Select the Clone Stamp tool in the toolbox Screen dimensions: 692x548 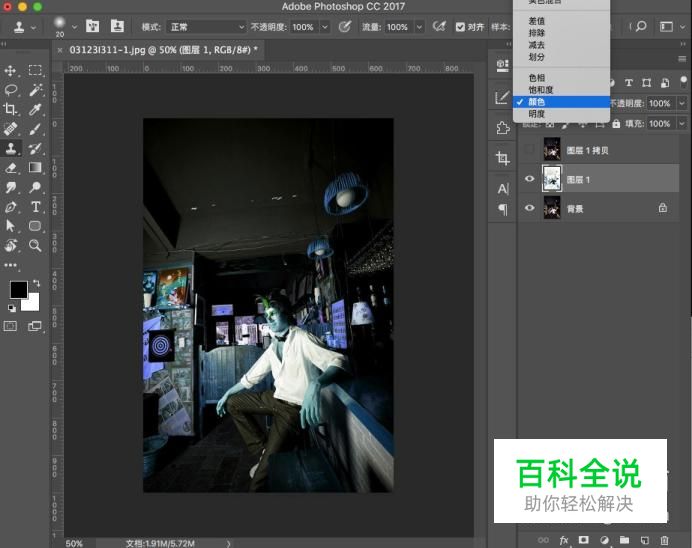click(x=11, y=148)
